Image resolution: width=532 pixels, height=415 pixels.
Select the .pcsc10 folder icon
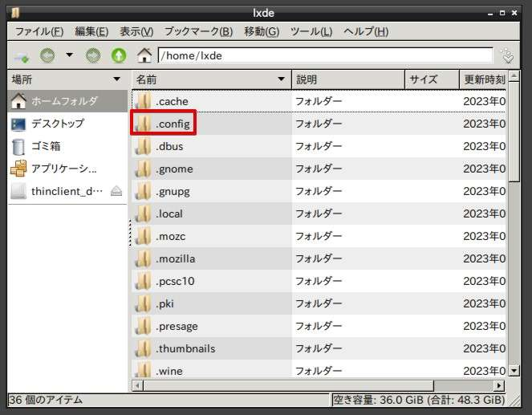pos(143,281)
